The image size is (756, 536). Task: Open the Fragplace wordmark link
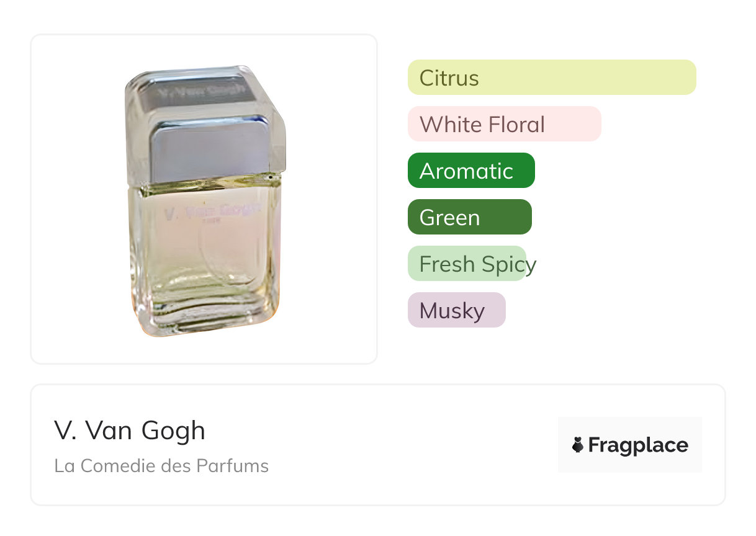[637, 445]
